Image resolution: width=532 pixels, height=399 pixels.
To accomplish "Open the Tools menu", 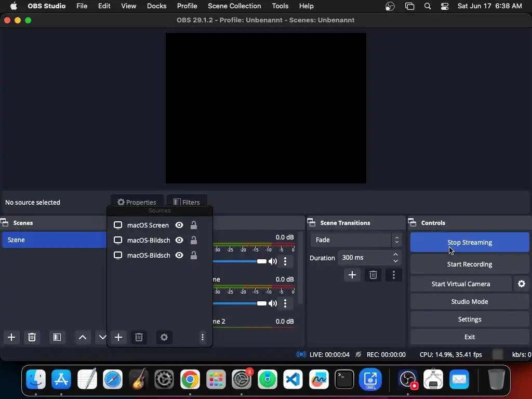I will click(x=280, y=6).
